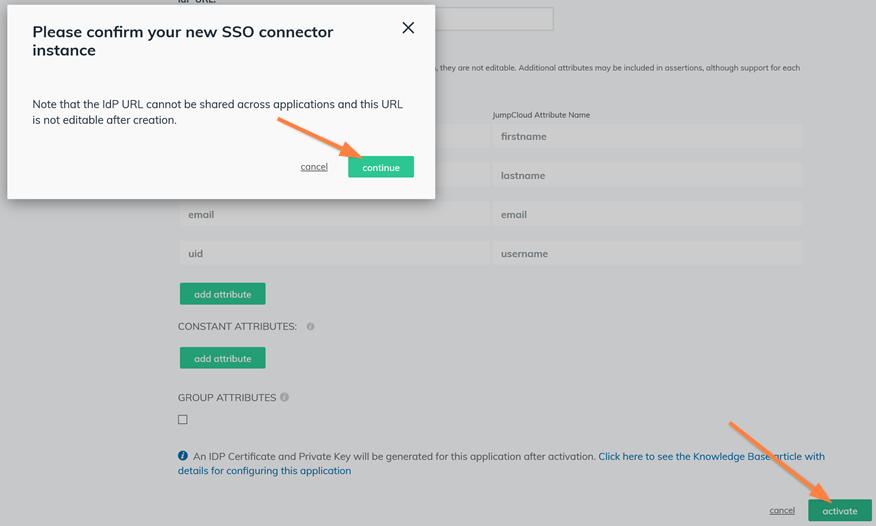Focus the left email service provider field
The height and width of the screenshot is (526, 876).
(x=334, y=215)
